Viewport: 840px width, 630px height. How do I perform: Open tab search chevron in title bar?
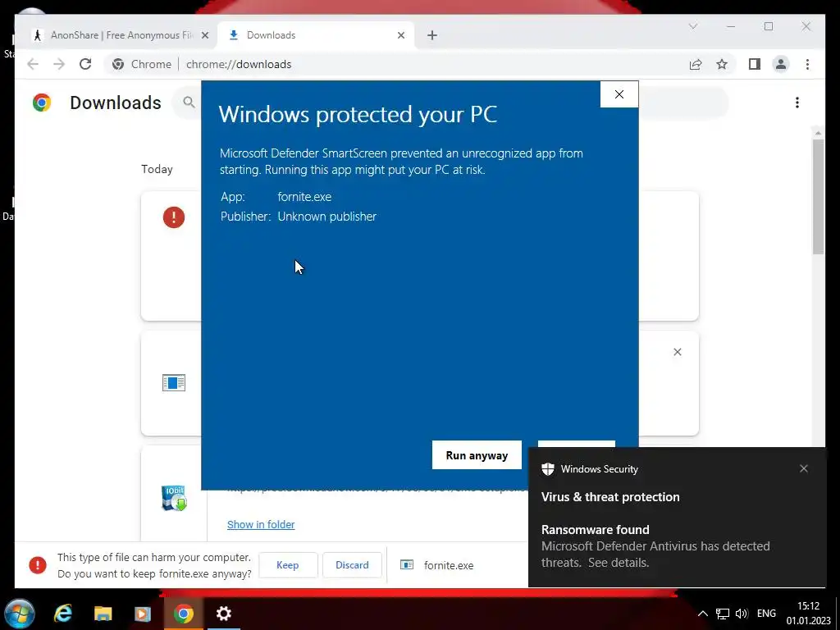(x=692, y=26)
